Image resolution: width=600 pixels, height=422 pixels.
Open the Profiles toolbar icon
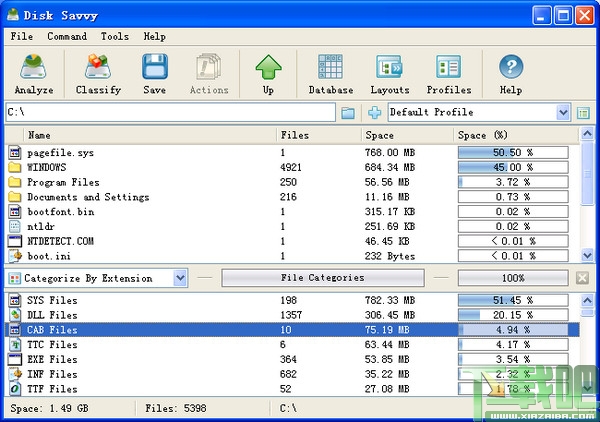tap(448, 67)
